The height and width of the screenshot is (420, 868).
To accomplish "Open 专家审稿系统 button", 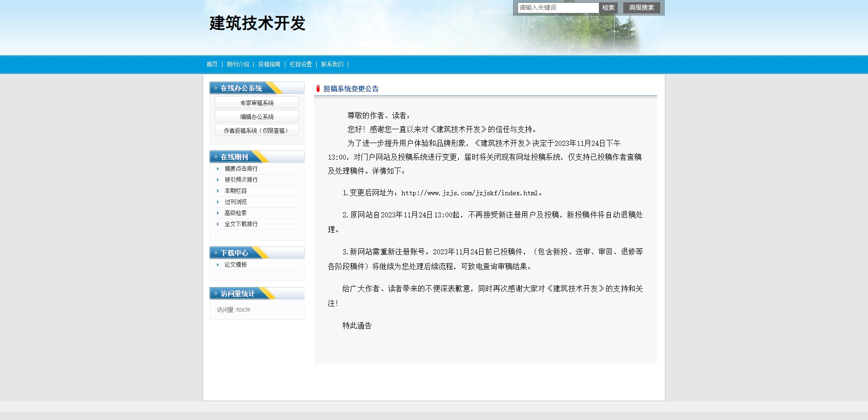I will click(x=257, y=102).
